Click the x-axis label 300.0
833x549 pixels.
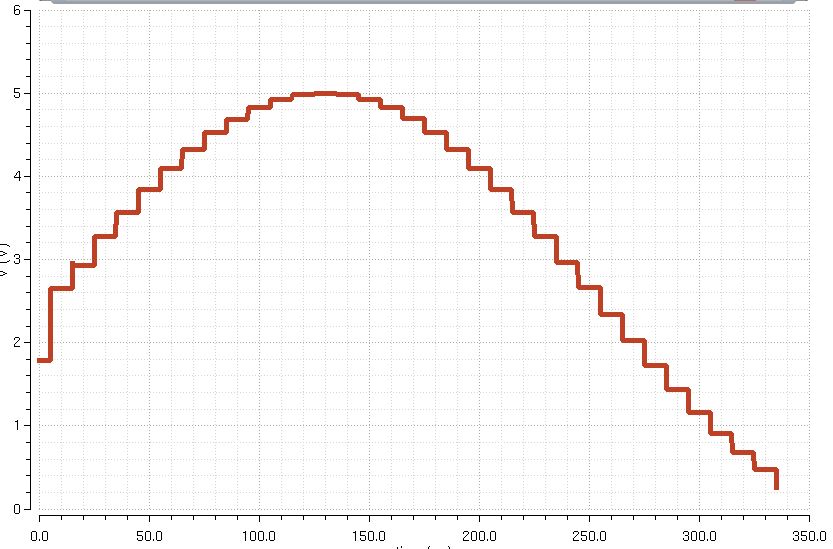point(699,536)
